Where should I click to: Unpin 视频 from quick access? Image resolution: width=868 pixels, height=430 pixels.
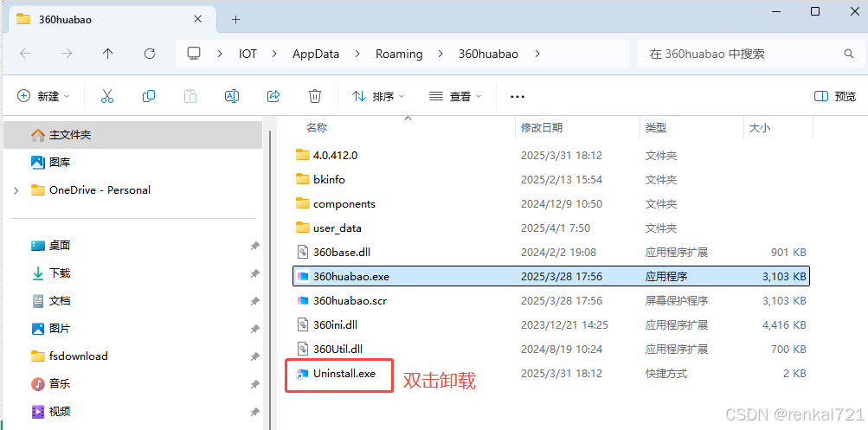click(254, 412)
